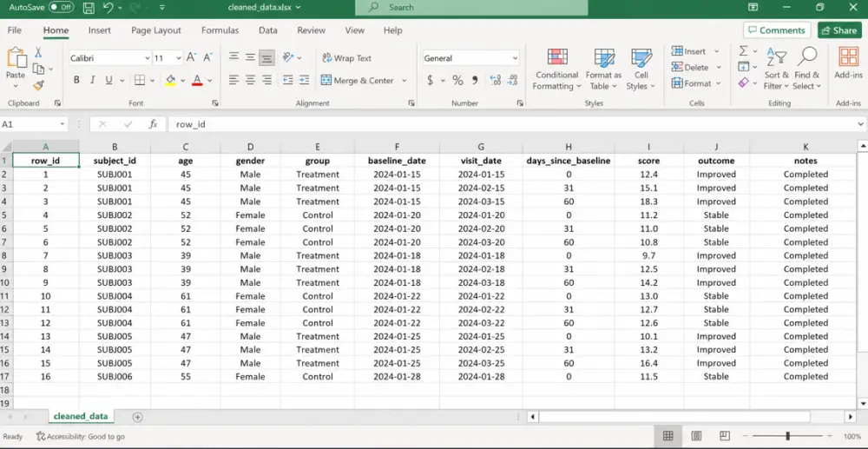Select column header F

coord(397,147)
